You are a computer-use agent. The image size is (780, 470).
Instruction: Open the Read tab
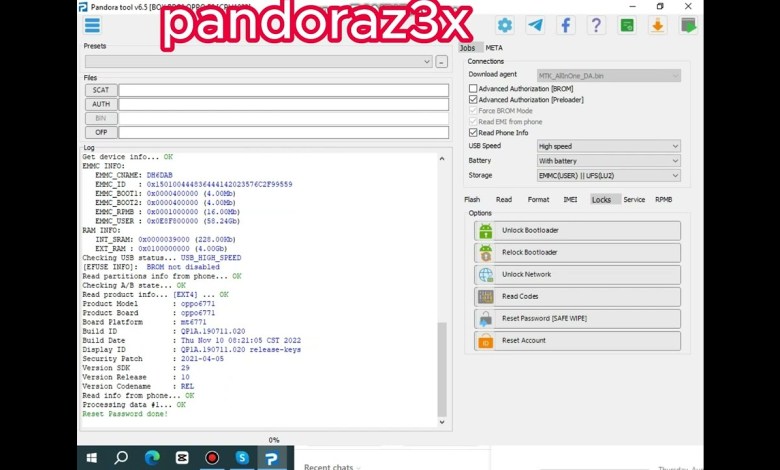coord(504,199)
